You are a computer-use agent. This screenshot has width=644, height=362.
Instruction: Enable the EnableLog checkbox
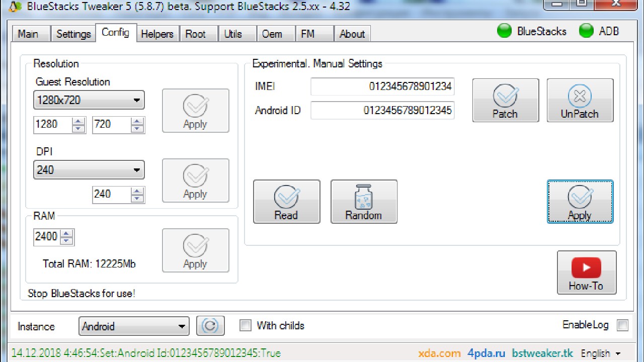[x=622, y=325]
